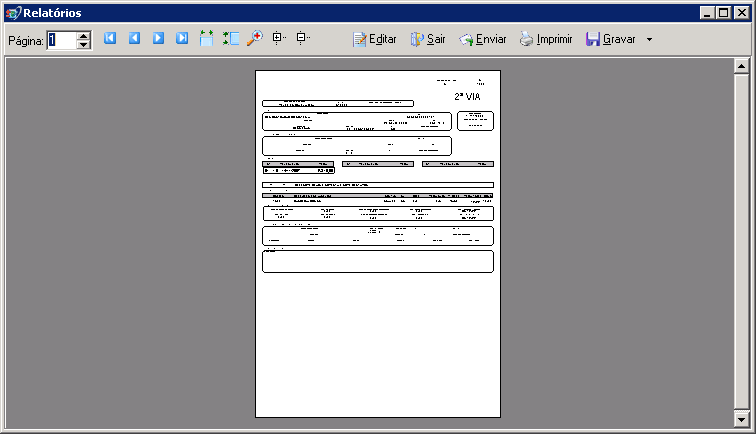Open the dropdown arrow next to Gravar
Screen dimensions: 756x434
[649, 40]
